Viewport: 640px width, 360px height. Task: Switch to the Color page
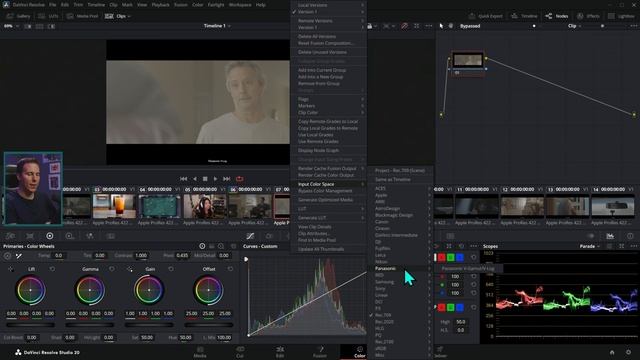360,352
